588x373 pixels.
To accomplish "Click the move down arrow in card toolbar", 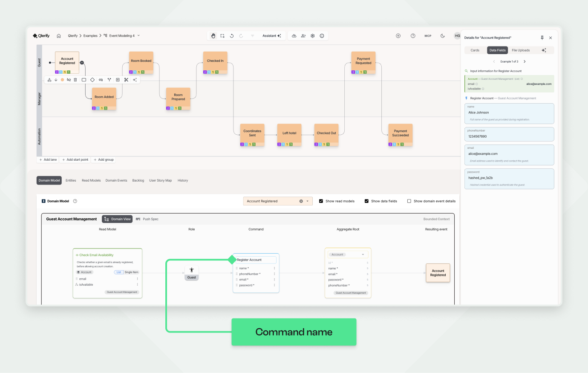I will point(56,80).
